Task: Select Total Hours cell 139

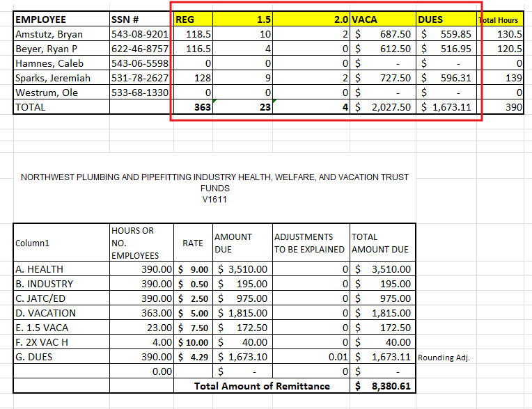Action: [x=500, y=78]
